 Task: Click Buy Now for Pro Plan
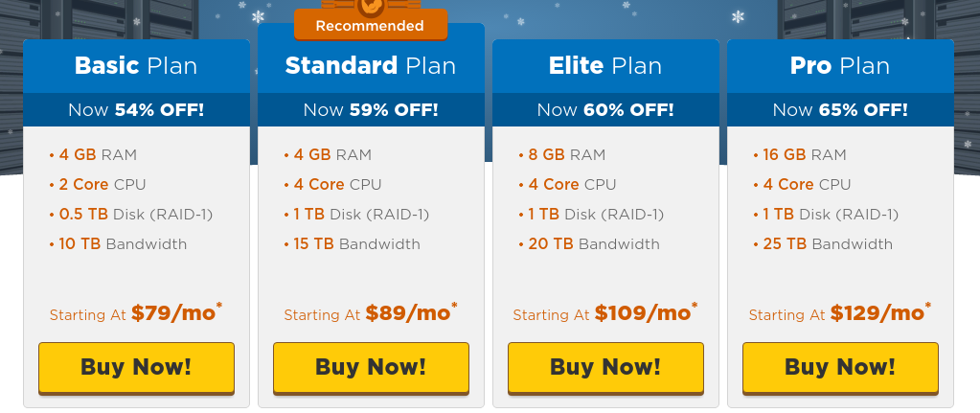click(841, 367)
